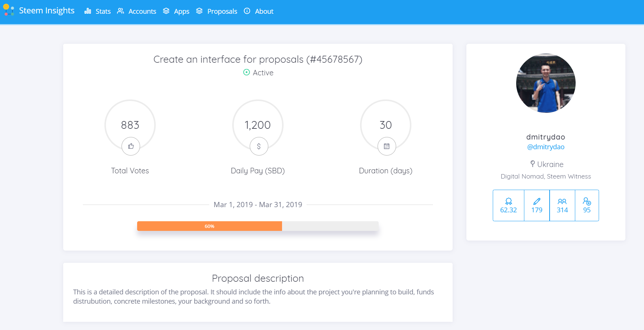644x330 pixels.
Task: Click the thumbs-up Total Votes icon
Action: [x=131, y=146]
